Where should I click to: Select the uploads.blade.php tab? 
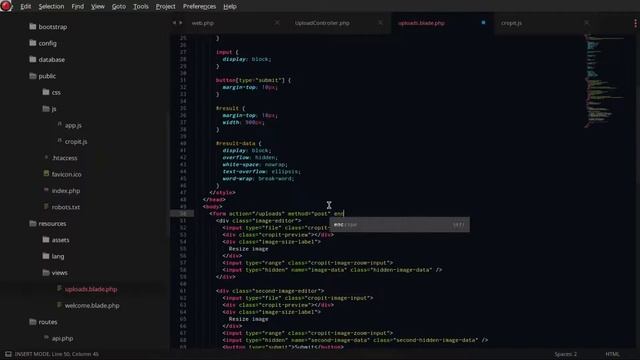click(x=421, y=23)
